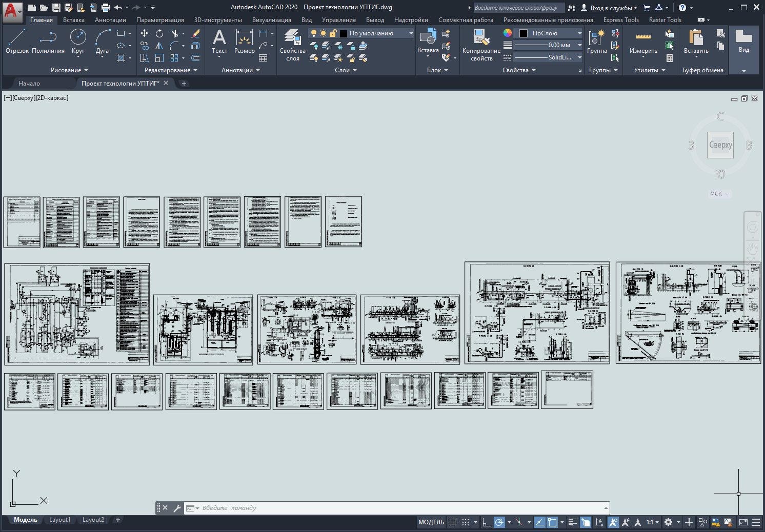Open the 0.00 мм lineweight dropdown
Image resolution: width=765 pixels, height=532 pixels.
(548, 45)
